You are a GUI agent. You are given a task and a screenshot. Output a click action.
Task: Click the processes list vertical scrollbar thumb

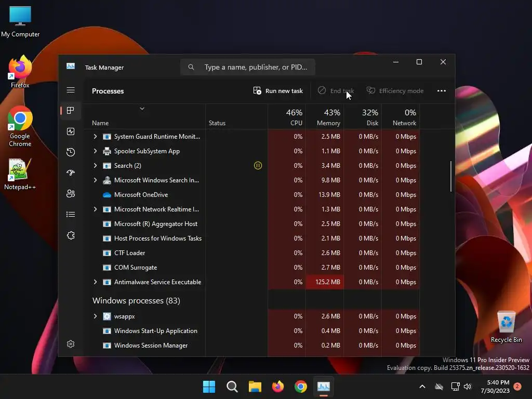[x=451, y=177]
